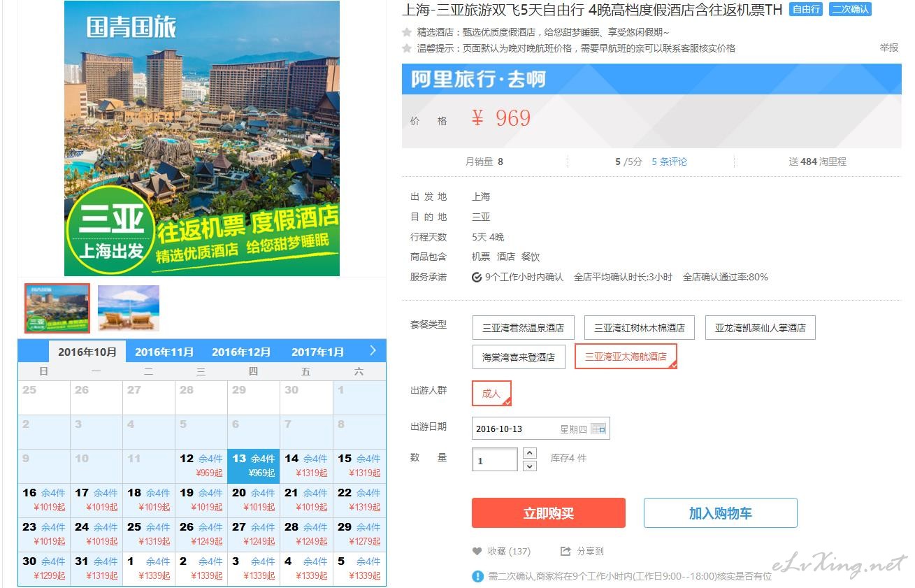This screenshot has height=588, width=915.
Task: Pick October 27 on the calendar
Action: 254,535
